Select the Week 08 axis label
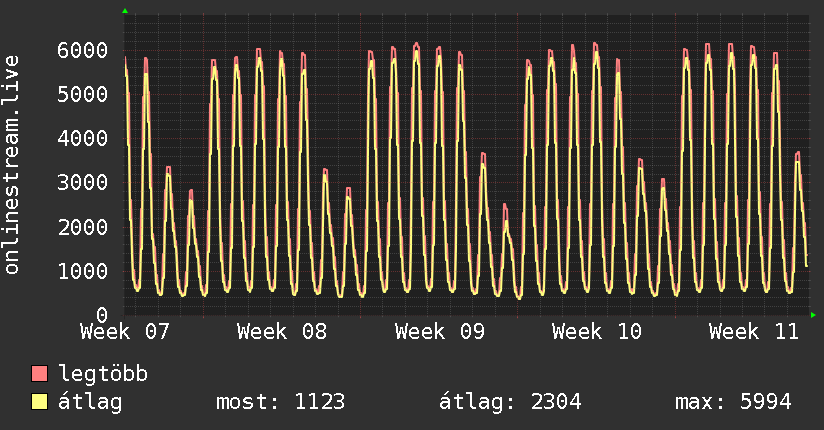This screenshot has width=824, height=430. [282, 332]
